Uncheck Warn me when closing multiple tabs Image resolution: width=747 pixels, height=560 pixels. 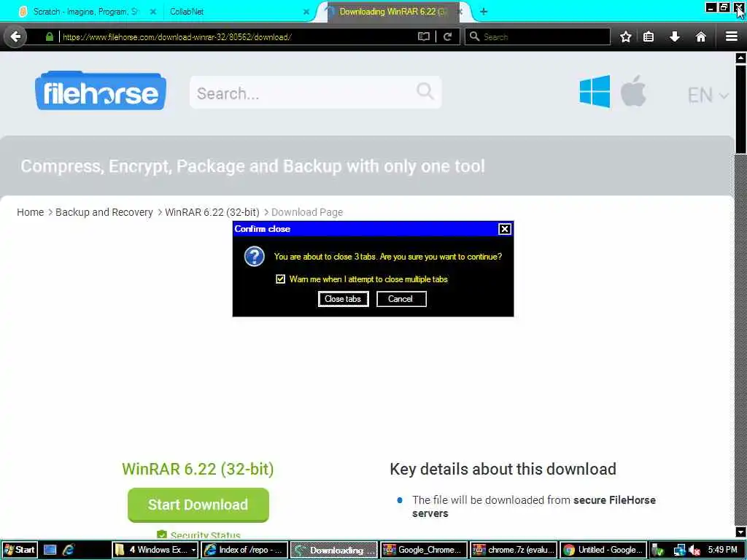[281, 279]
